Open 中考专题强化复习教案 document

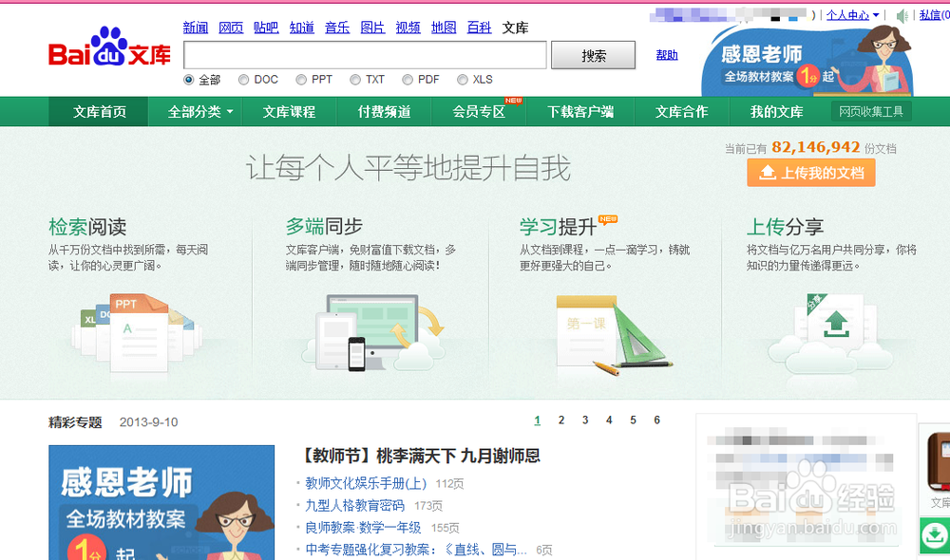tap(416, 550)
